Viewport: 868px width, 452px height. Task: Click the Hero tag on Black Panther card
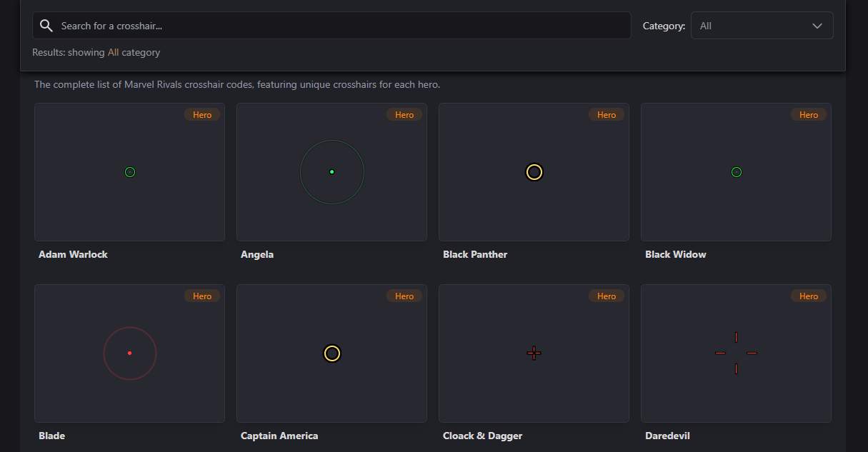coord(607,115)
